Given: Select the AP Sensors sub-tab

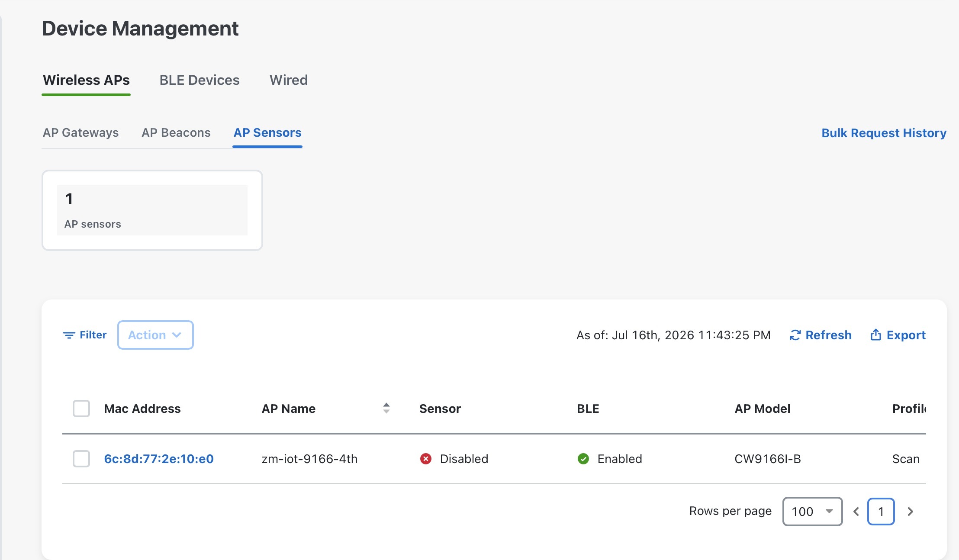Looking at the screenshot, I should click(x=267, y=132).
